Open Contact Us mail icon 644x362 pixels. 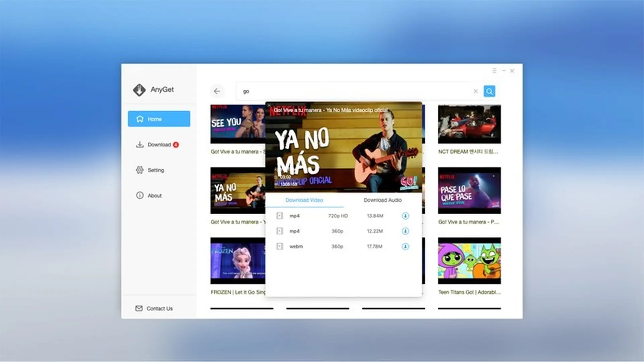(139, 308)
